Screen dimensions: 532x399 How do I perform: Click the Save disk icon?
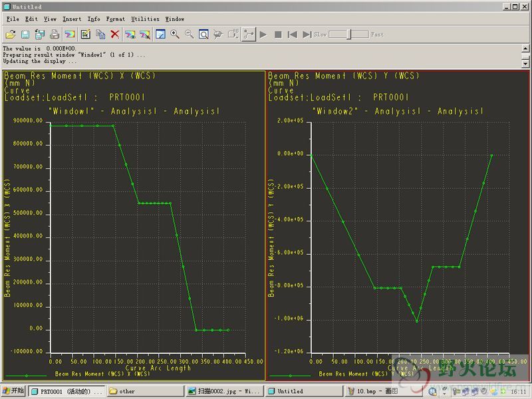[x=25, y=34]
